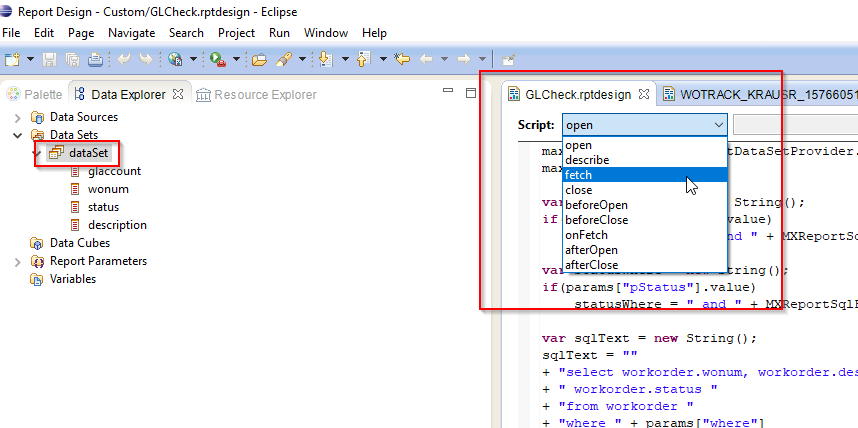Click the View Report globe icon
Image resolution: width=858 pixels, height=428 pixels.
click(x=175, y=59)
